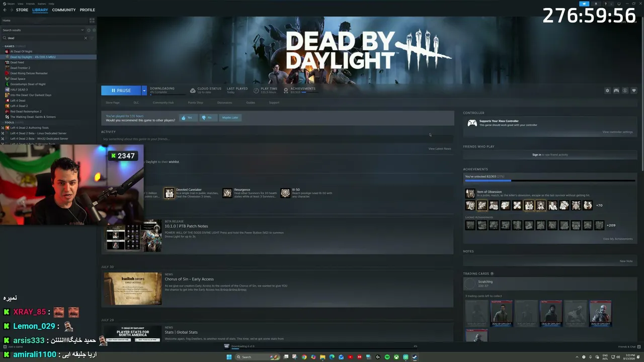Select Into the Dead: Our Darkest Days
Image resolution: width=644 pixels, height=362 pixels.
(31, 95)
